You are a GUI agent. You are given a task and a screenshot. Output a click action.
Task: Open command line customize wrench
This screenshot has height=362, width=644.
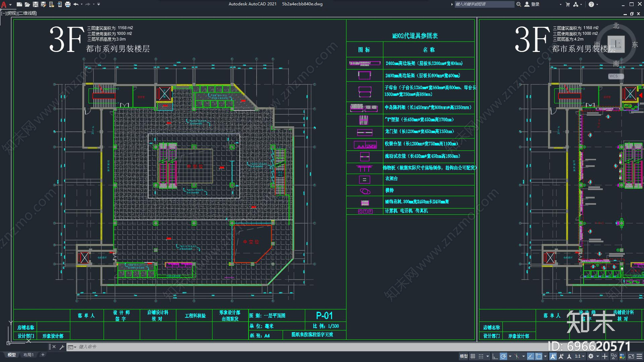pyautogui.click(x=62, y=347)
